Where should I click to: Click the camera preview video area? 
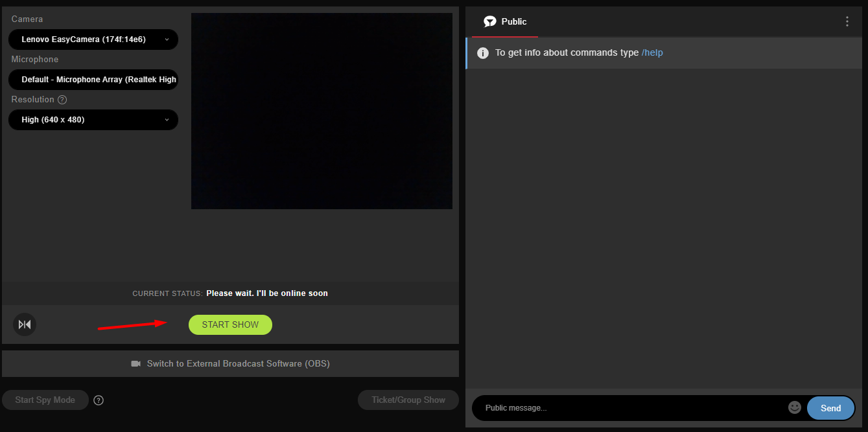pos(322,111)
